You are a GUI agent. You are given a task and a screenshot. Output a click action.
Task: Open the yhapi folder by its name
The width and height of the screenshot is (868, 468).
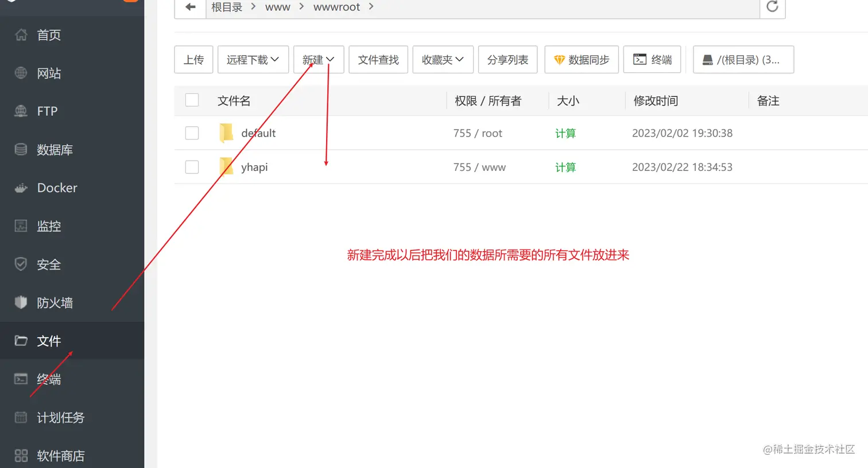point(254,167)
